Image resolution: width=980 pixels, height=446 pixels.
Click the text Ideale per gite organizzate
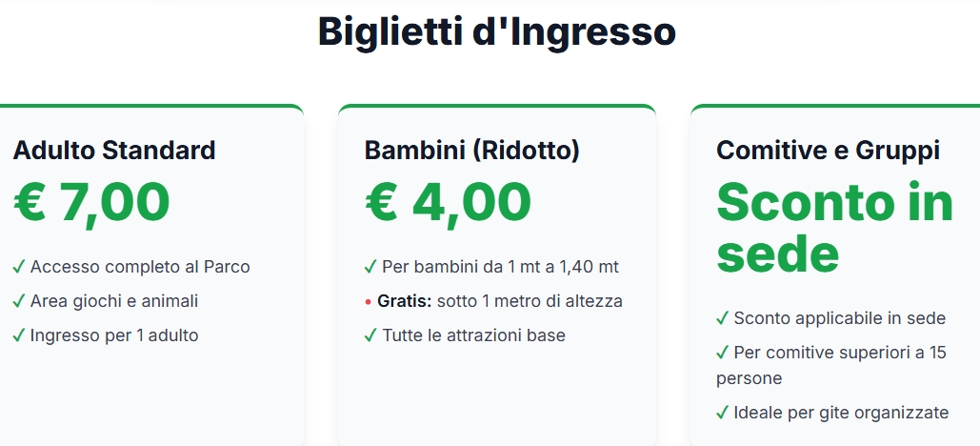(841, 413)
